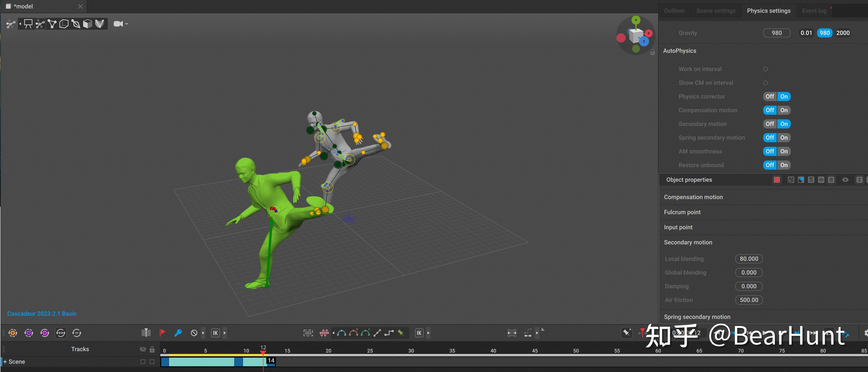This screenshot has width=868, height=372.
Task: Turn On Compensation motion
Action: click(784, 110)
